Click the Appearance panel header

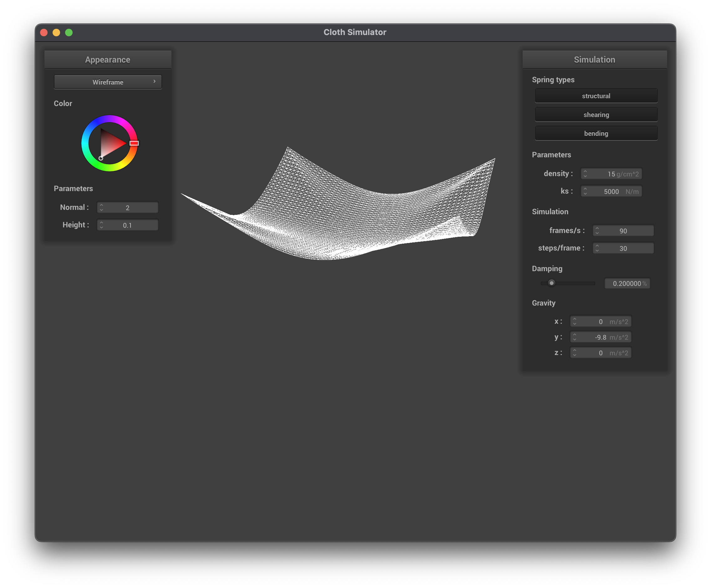[108, 59]
